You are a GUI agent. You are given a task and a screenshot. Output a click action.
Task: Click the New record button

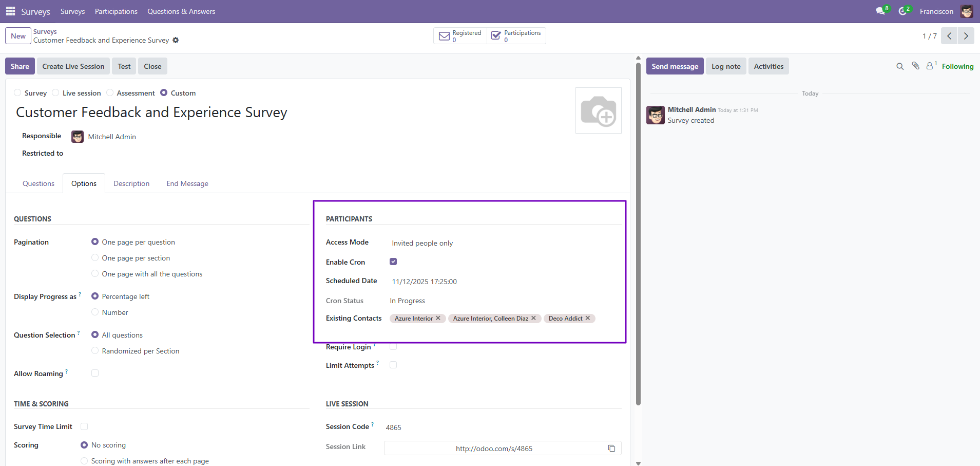click(x=18, y=36)
